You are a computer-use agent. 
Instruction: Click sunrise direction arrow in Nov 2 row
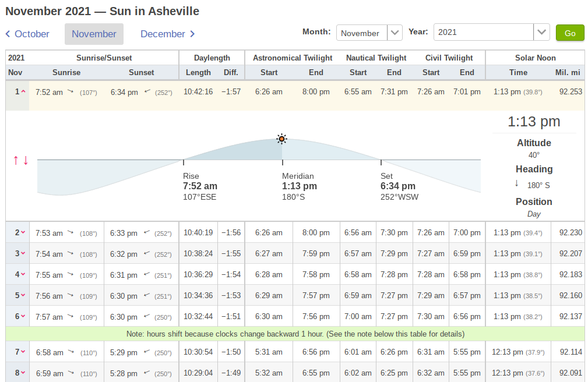tap(71, 232)
